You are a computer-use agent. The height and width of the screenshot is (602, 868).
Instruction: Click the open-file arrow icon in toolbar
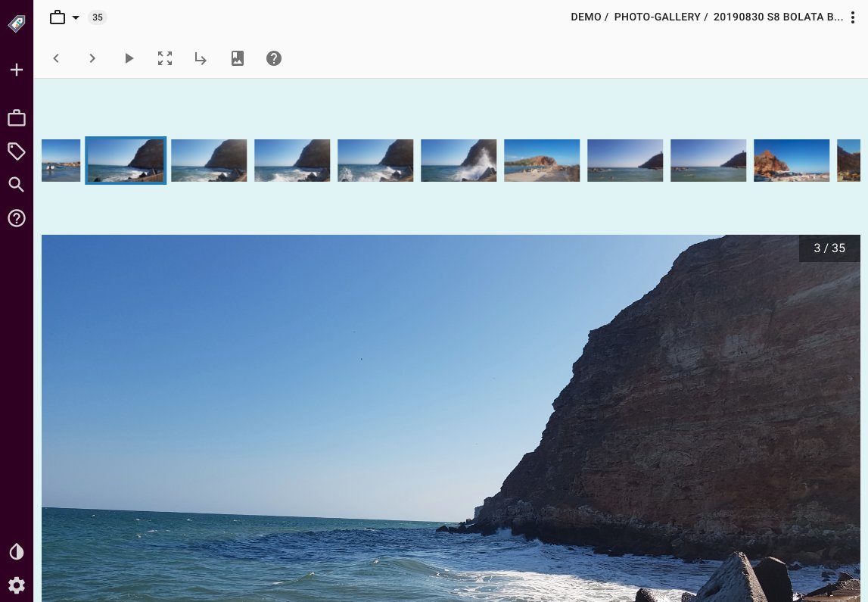click(201, 58)
